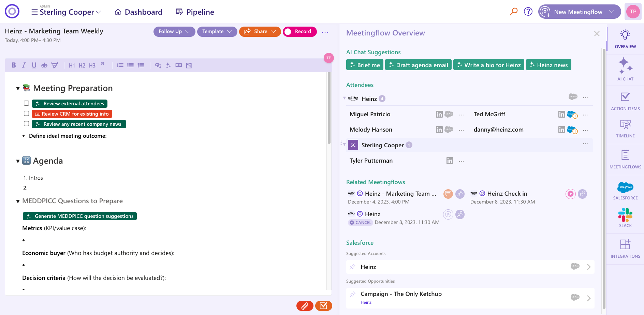
Task: Click the Brief me suggestion
Action: click(365, 65)
